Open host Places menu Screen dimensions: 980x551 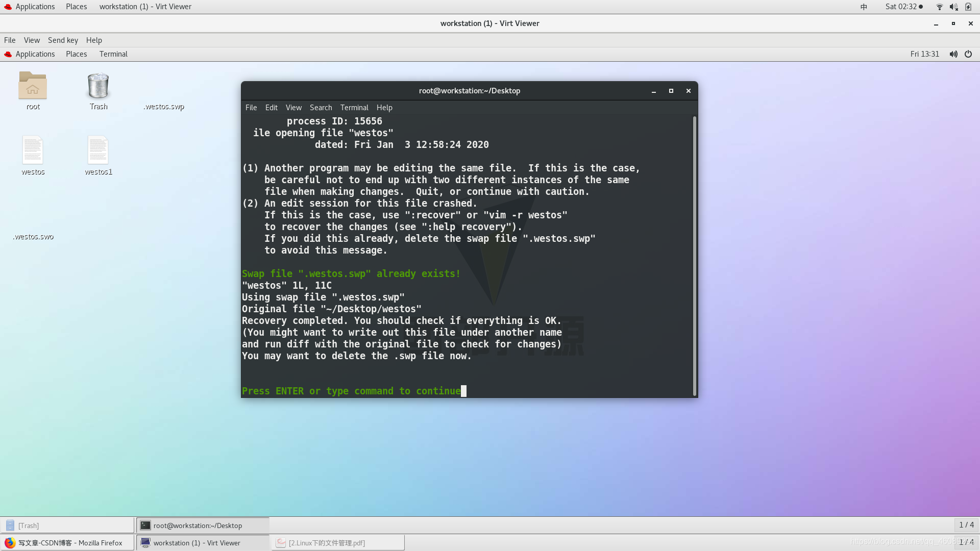coord(76,7)
